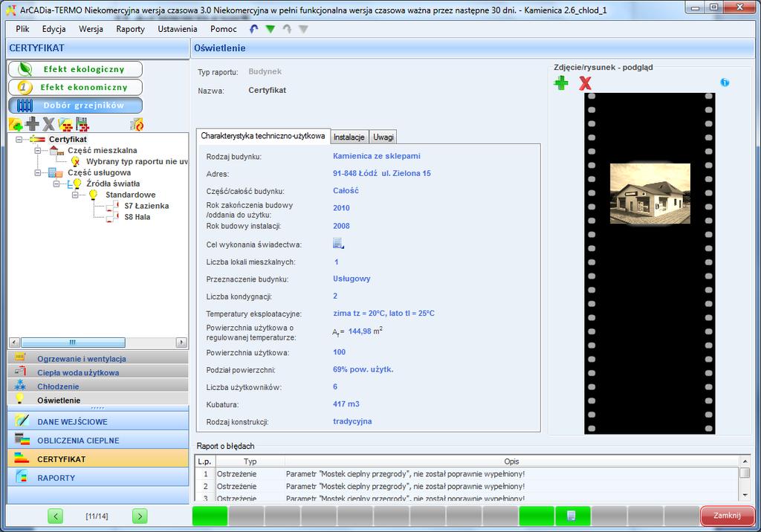
Task: Click the first green progress segment
Action: tap(210, 516)
